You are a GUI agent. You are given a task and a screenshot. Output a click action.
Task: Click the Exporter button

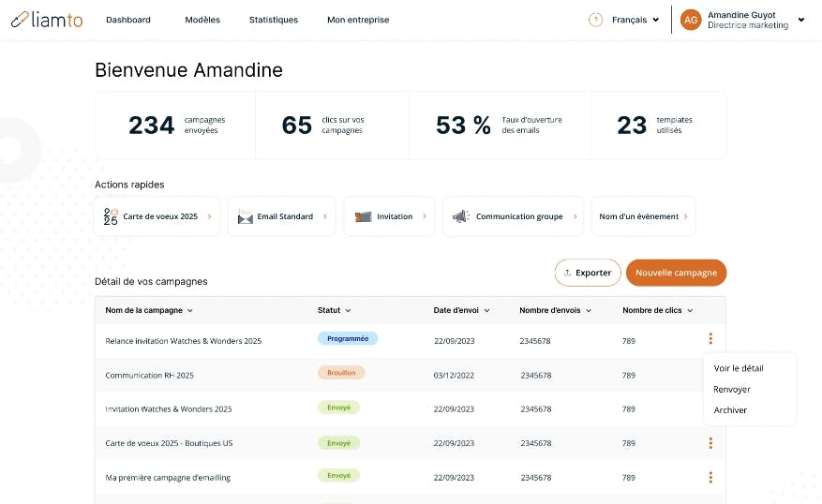[x=588, y=273]
